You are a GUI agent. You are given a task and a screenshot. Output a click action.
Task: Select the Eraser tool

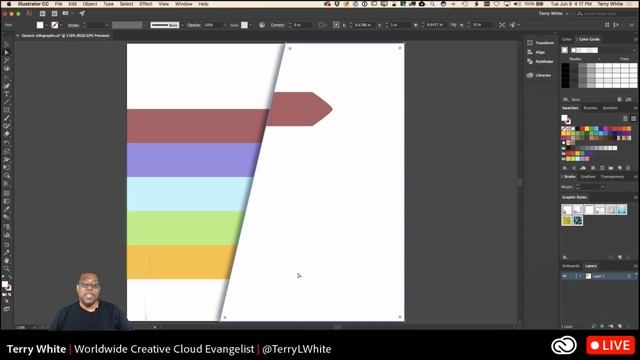tap(7, 134)
